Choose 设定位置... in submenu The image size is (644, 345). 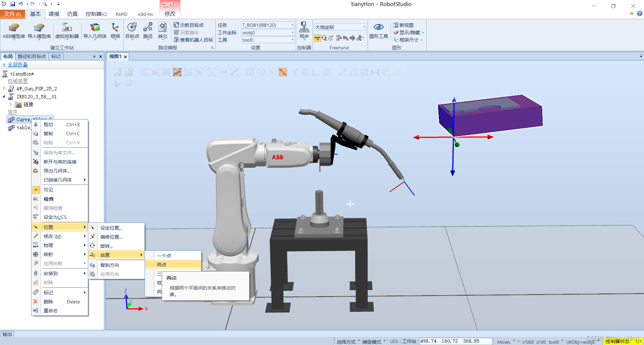(x=117, y=228)
